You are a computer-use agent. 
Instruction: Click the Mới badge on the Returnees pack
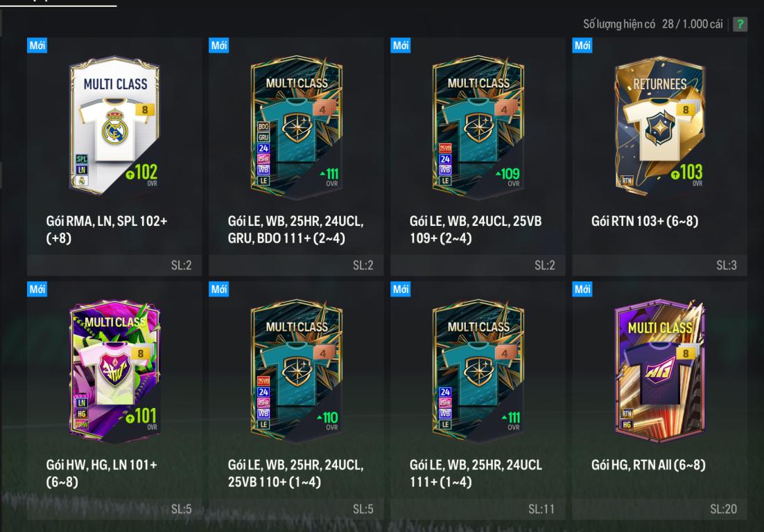[x=582, y=45]
